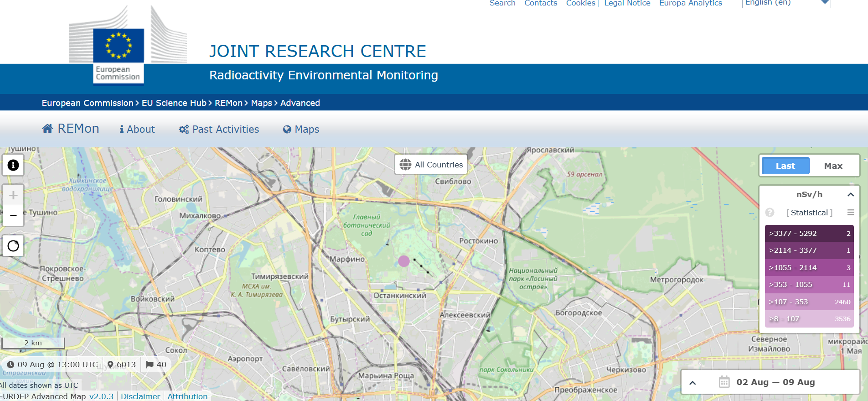Open the Disclaimer link
The image size is (868, 401).
140,396
